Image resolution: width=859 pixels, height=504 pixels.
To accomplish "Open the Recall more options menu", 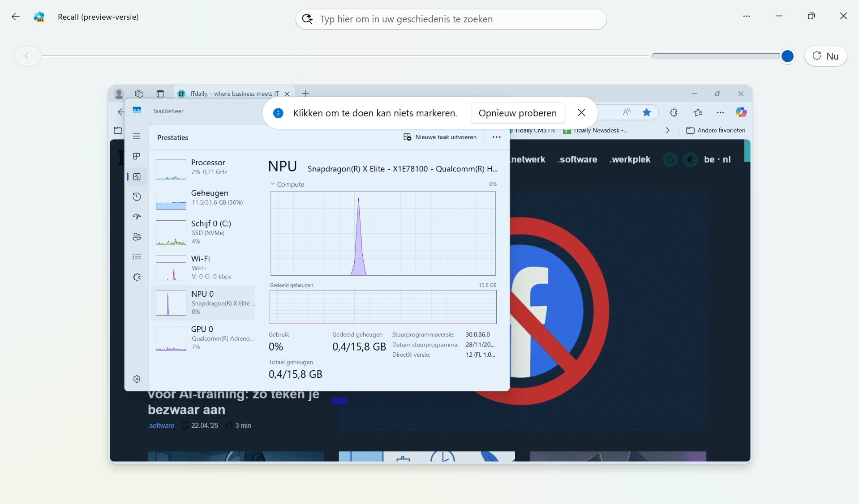I will tap(746, 16).
